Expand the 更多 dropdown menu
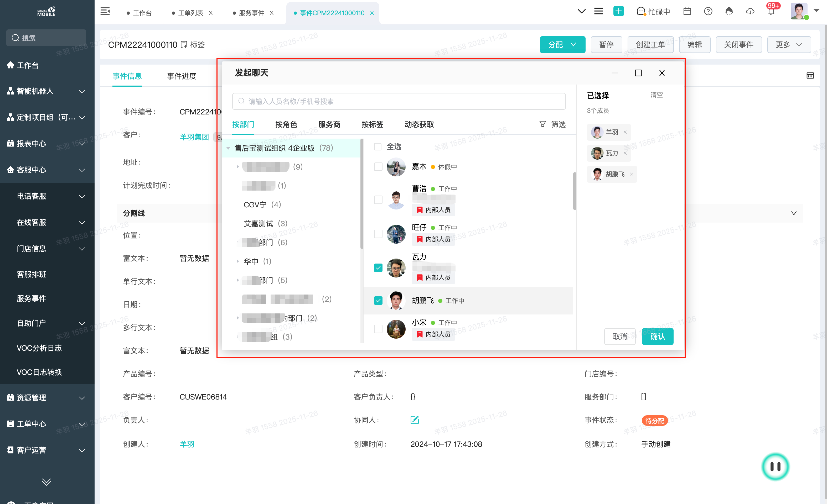The height and width of the screenshot is (504, 827). point(789,45)
